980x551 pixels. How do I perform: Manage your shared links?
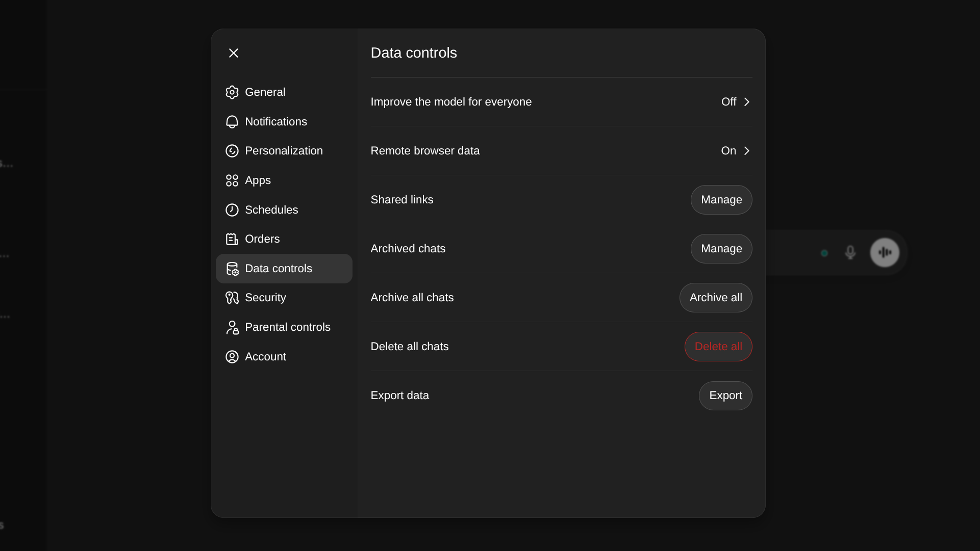pyautogui.click(x=721, y=200)
